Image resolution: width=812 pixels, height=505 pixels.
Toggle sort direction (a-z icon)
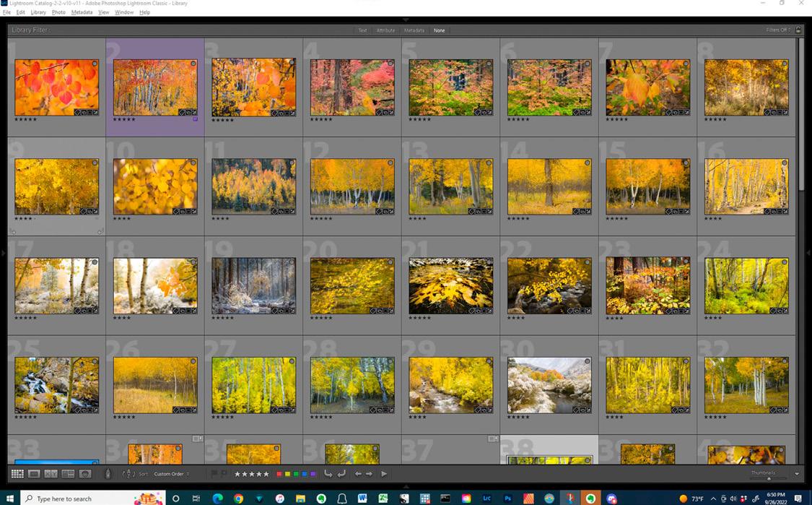tap(128, 474)
